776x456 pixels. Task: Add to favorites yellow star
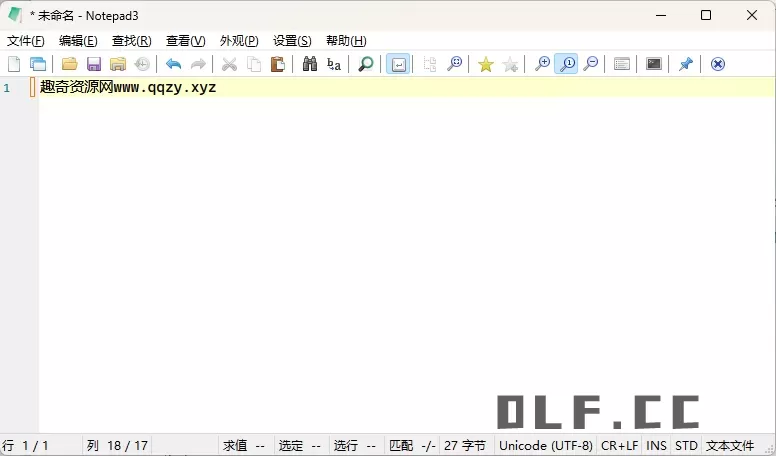485,64
